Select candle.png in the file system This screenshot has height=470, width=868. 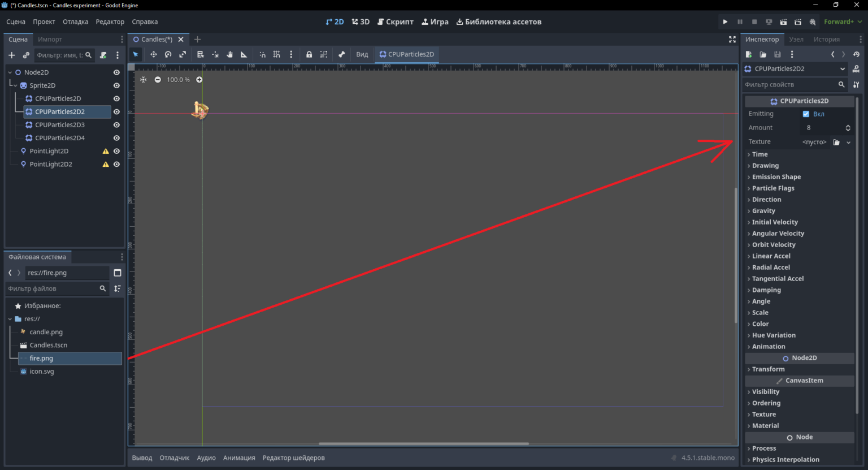coord(46,332)
